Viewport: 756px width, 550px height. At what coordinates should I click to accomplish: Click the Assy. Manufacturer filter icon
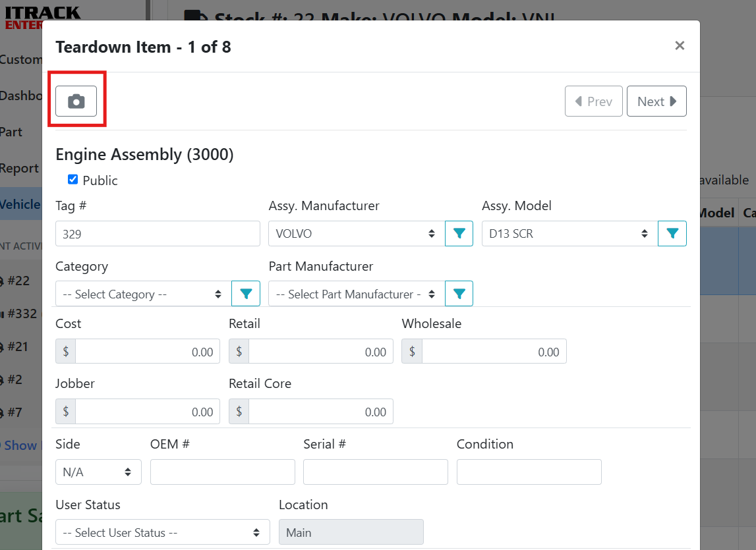pos(459,233)
